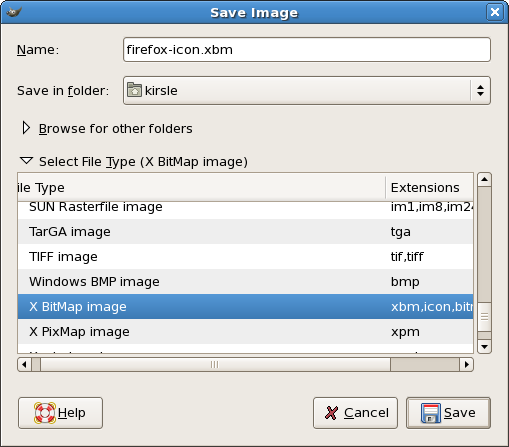Click the Name field containing firefox-icon.xbm

[x=307, y=50]
